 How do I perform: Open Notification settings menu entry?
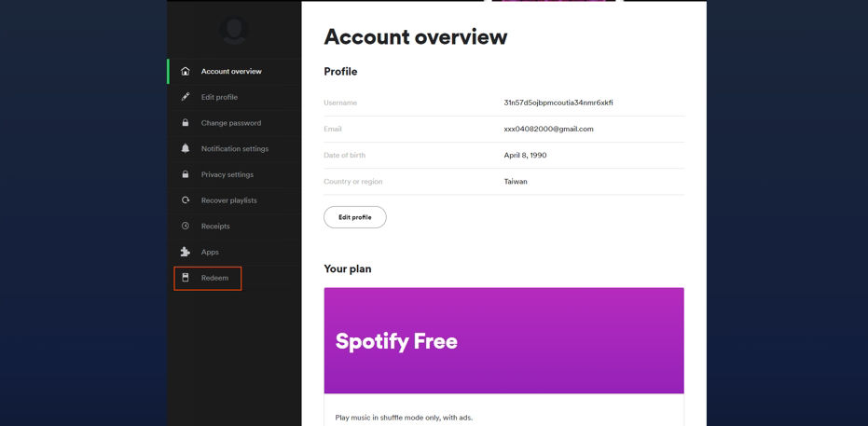(x=235, y=148)
